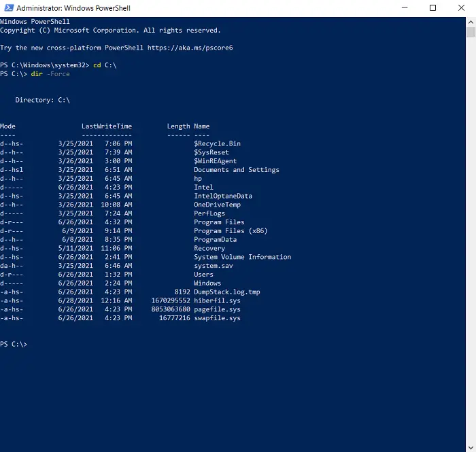476x452 pixels.
Task: Click the 'dir -Force' command text
Action: [x=50, y=74]
